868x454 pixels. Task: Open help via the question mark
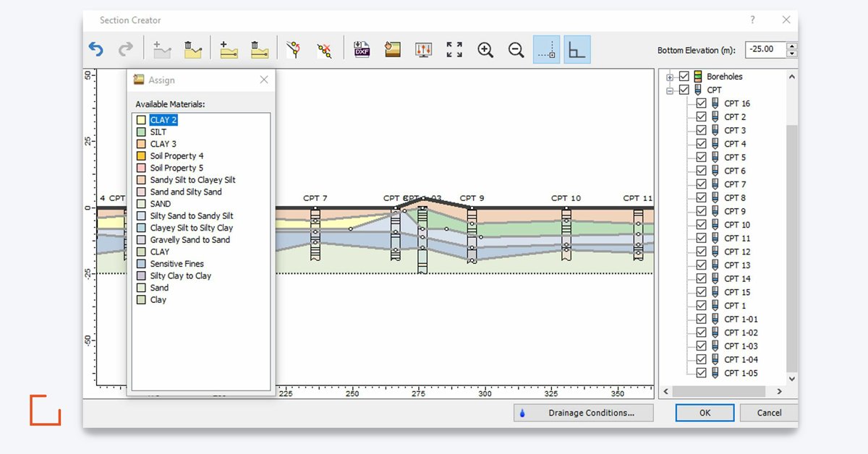click(x=752, y=20)
